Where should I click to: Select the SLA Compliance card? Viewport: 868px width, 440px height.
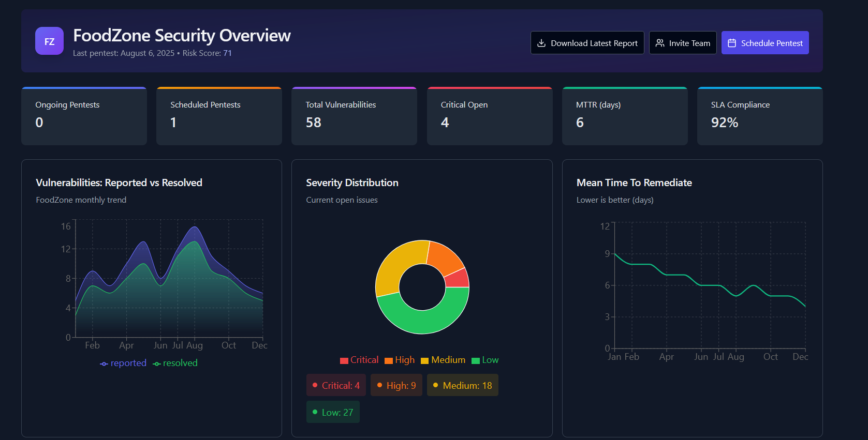759,116
